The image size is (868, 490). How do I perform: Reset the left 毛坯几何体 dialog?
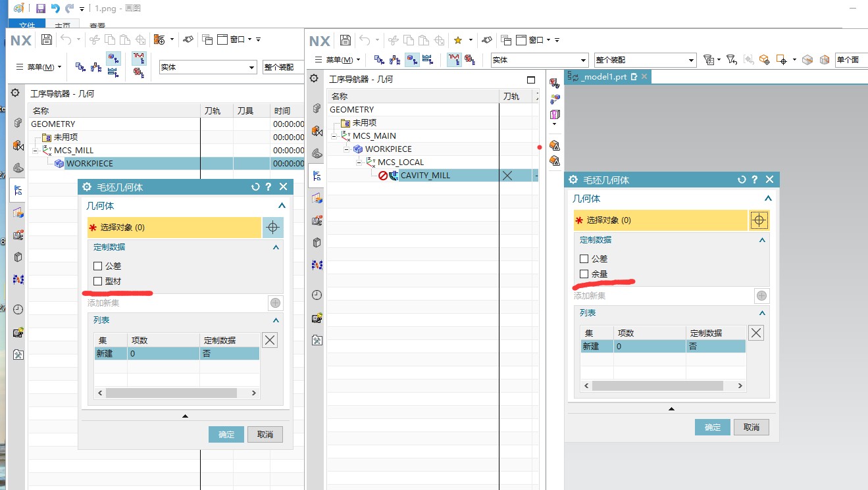(x=255, y=187)
